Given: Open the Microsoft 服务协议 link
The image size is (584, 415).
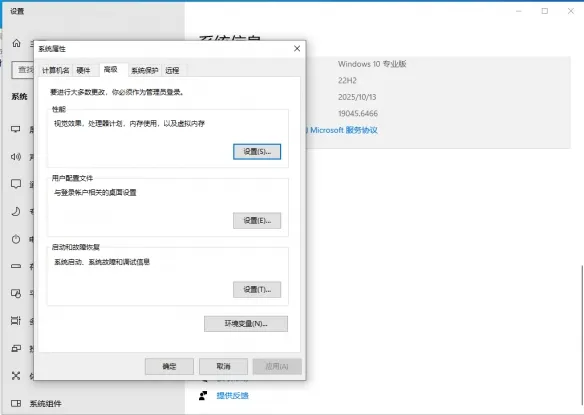Looking at the screenshot, I should [343, 130].
